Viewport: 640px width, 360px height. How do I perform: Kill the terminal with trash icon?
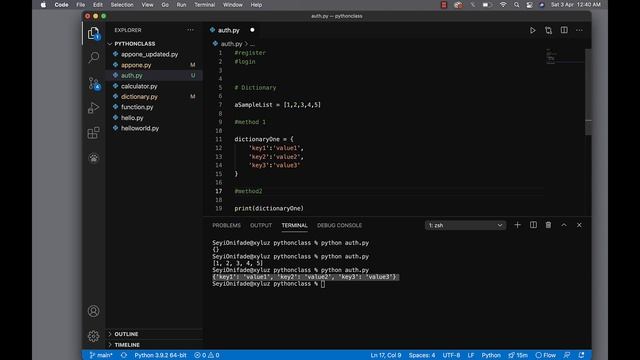tap(548, 225)
